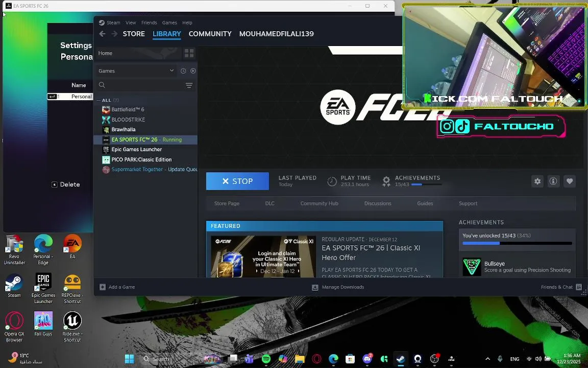Go back with Steam's back arrow
This screenshot has height=368, width=588.
[x=102, y=34]
